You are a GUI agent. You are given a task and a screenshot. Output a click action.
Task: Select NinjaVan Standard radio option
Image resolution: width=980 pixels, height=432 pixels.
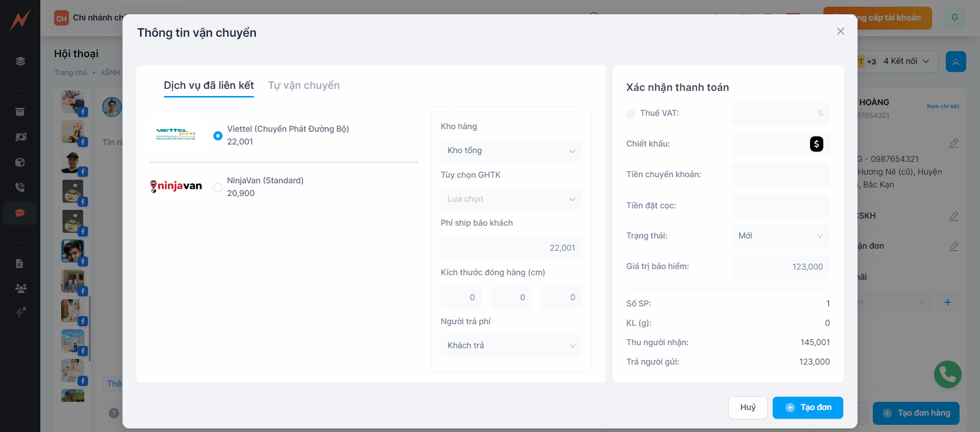point(218,187)
